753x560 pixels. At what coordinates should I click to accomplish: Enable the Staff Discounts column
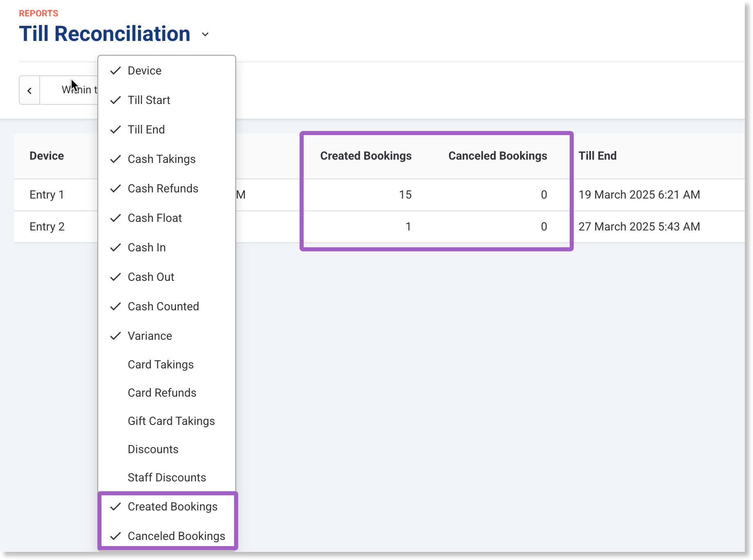167,478
